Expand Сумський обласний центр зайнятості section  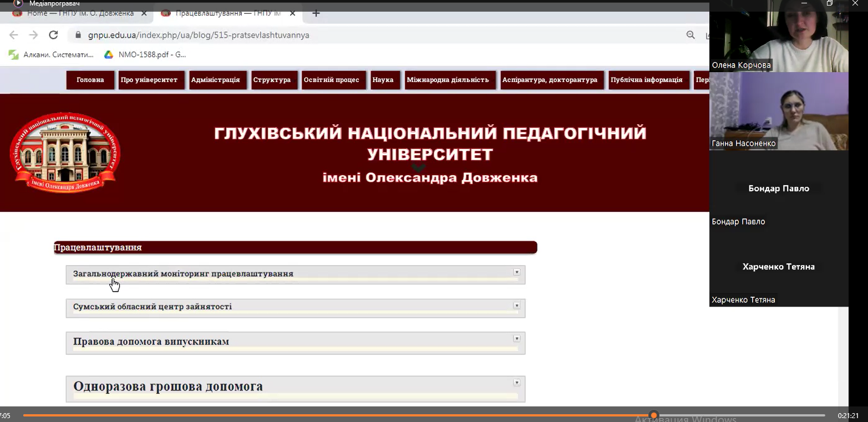pyautogui.click(x=296, y=308)
